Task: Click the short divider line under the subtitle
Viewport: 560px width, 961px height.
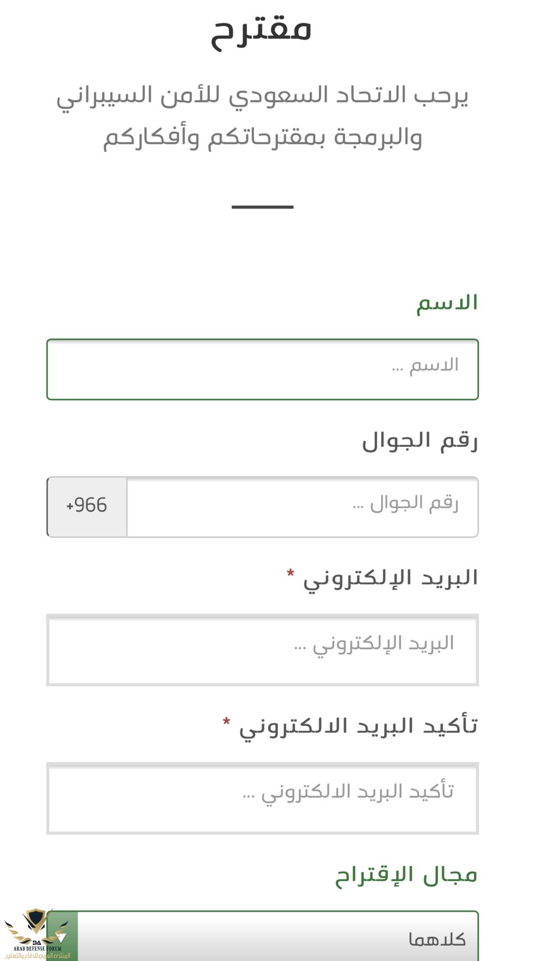Action: pos(262,207)
